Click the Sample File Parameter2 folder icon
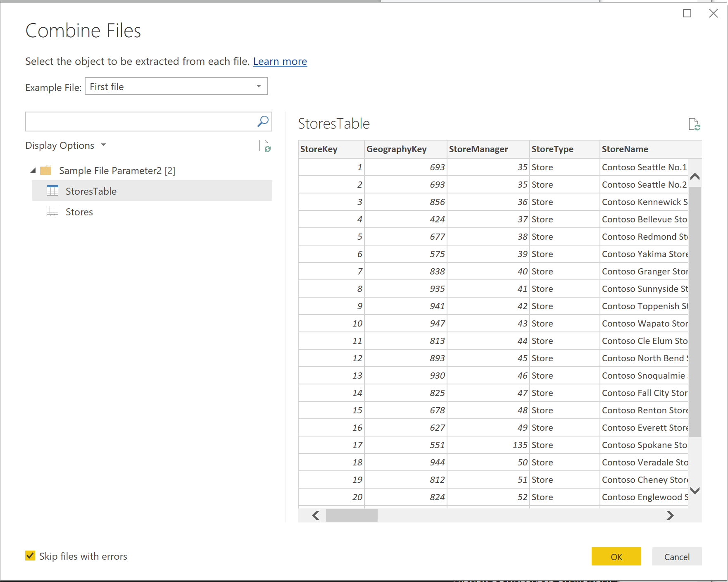Image resolution: width=728 pixels, height=582 pixels. 46,170
